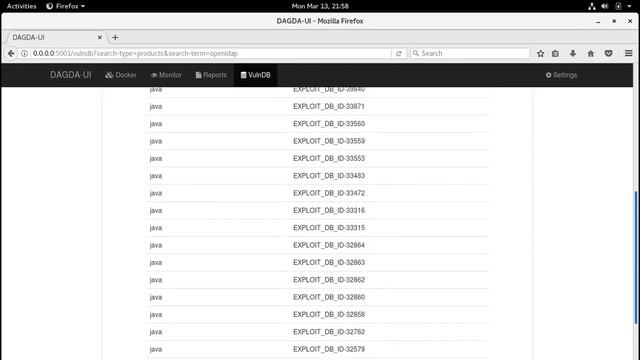Select EXPLOIT_DB_ID-33559 entry
Viewport: 640px width, 360px height.
(329, 141)
